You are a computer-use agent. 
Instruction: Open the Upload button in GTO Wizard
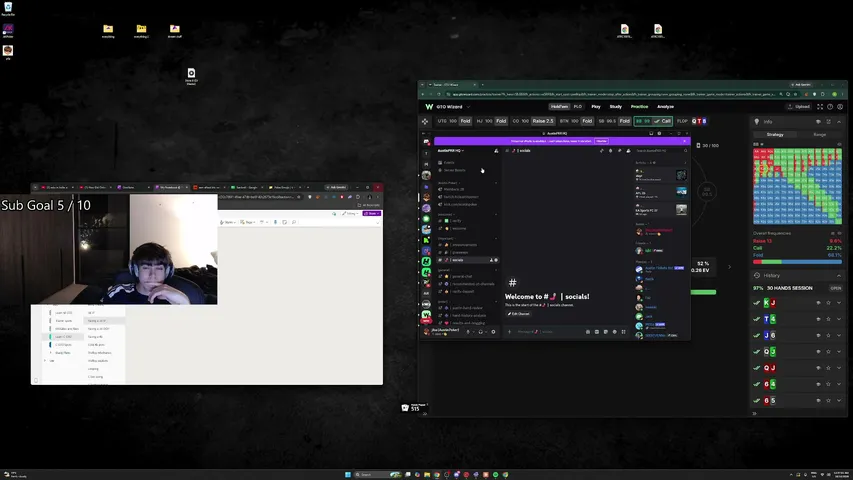pyautogui.click(x=800, y=107)
